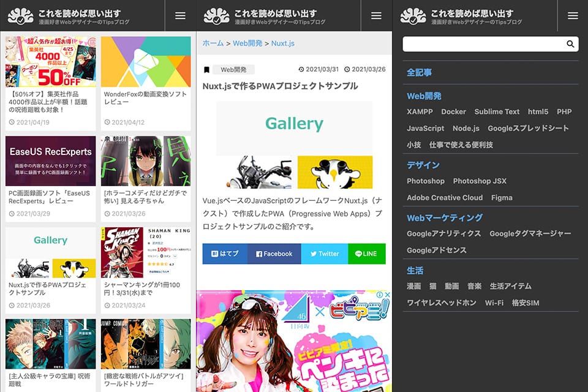This screenshot has width=588, height=392.
Task: Open hamburger menu in left panel header
Action: pos(180,15)
